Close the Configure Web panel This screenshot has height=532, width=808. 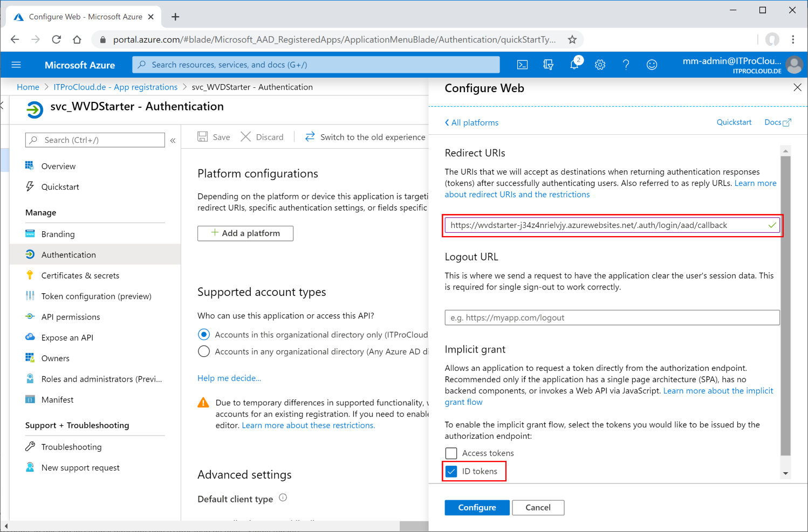click(797, 87)
